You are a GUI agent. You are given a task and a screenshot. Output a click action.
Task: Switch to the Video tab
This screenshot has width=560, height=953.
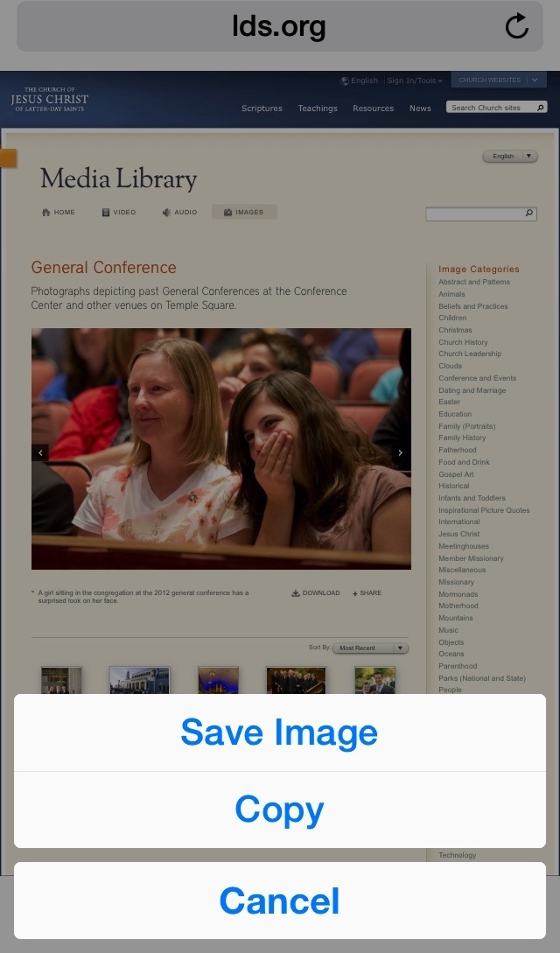(119, 212)
